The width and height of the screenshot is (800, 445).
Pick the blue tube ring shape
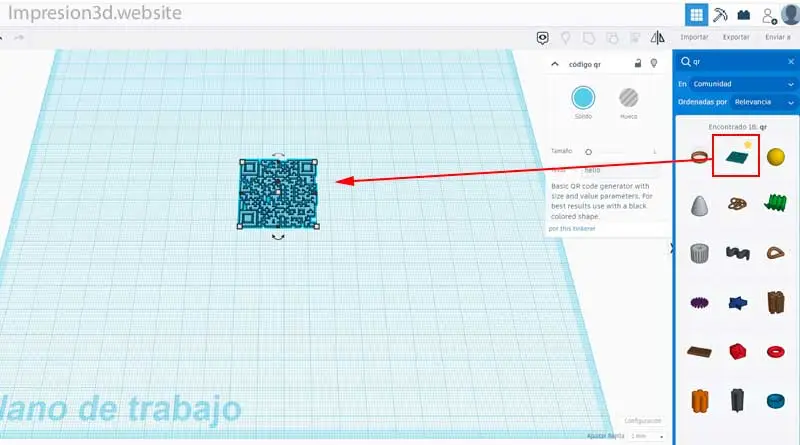pos(776,401)
